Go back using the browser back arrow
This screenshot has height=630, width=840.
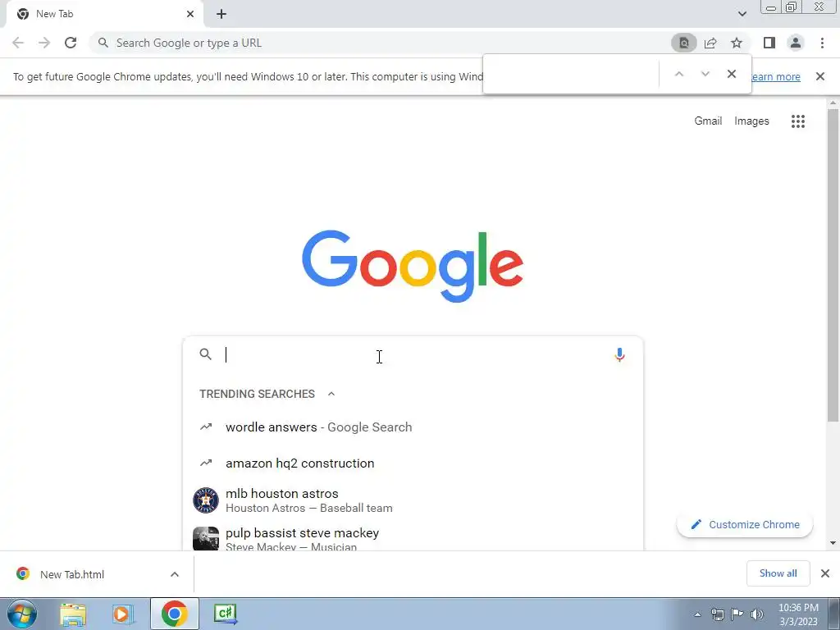[18, 43]
